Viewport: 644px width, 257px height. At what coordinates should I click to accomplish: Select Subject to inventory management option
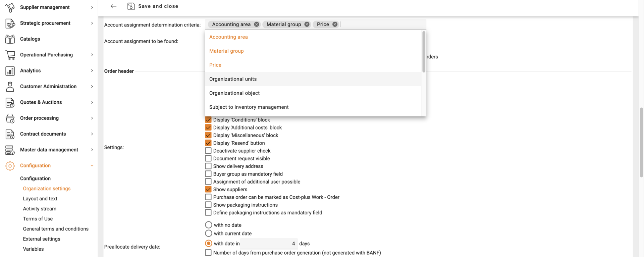(249, 107)
